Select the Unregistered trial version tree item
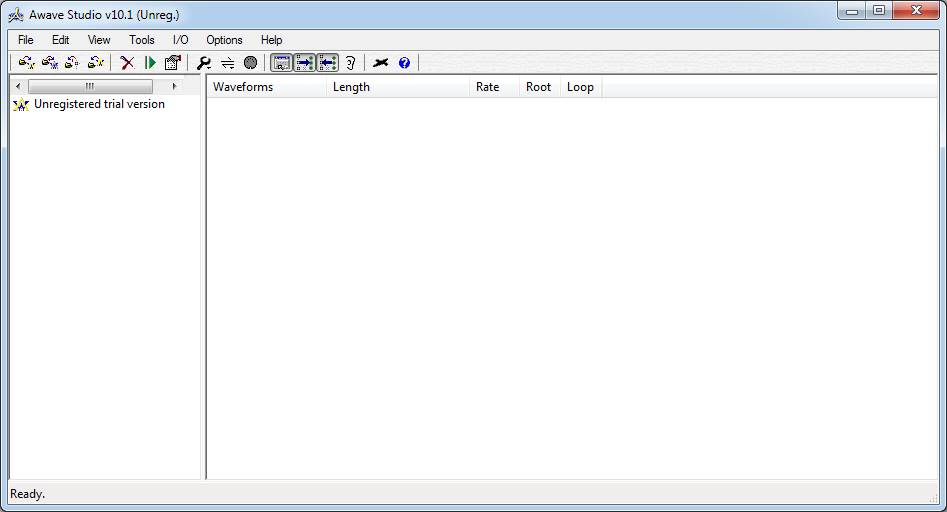This screenshot has height=512, width=947. [x=99, y=104]
